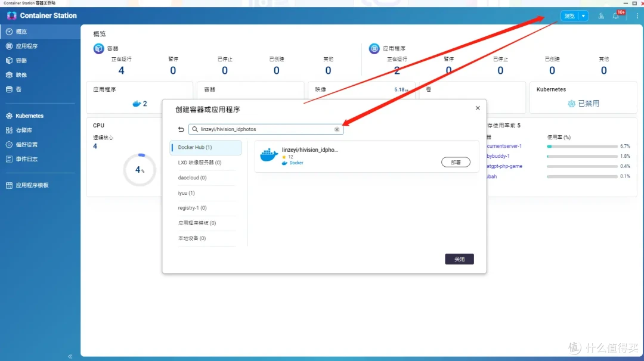644x361 pixels.
Task: Close the 创建容器或应用程序 dialog with X
Action: (478, 108)
